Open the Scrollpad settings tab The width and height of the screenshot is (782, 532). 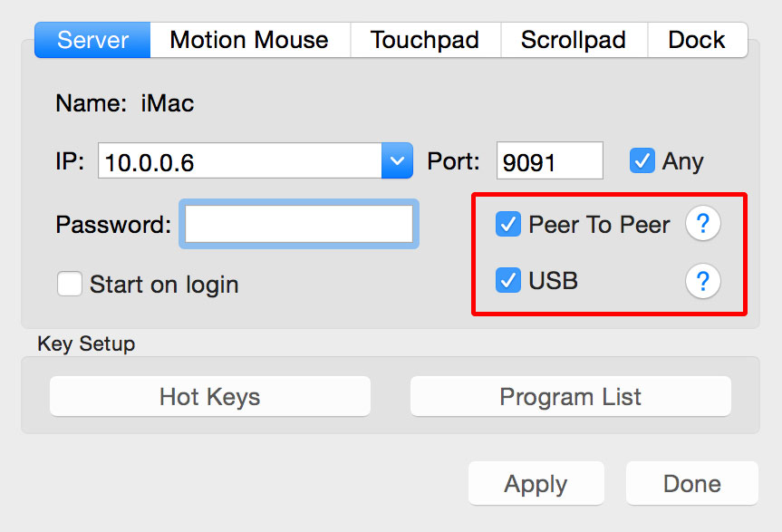573,40
